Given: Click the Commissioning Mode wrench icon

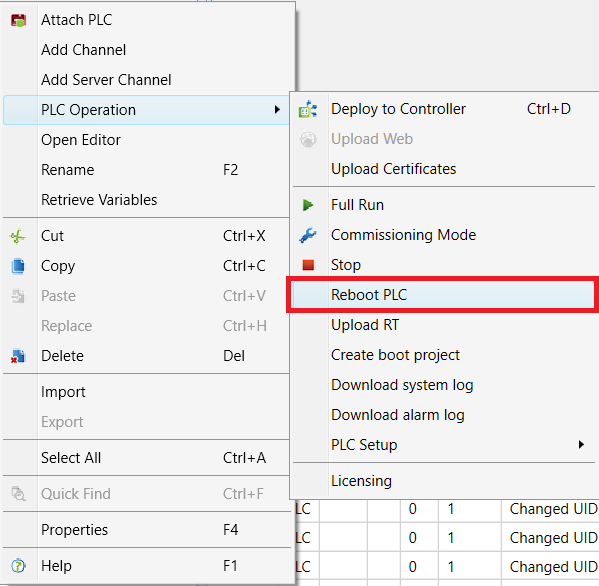Looking at the screenshot, I should 308,235.
